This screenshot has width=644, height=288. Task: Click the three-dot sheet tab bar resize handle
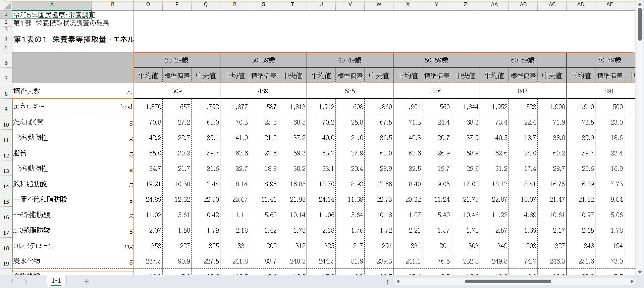(x=387, y=282)
